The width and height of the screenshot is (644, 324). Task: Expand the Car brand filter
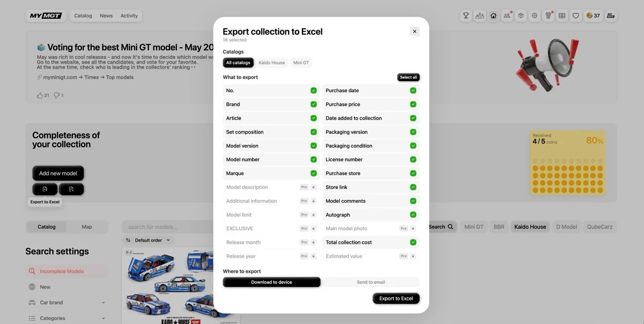coord(103,303)
